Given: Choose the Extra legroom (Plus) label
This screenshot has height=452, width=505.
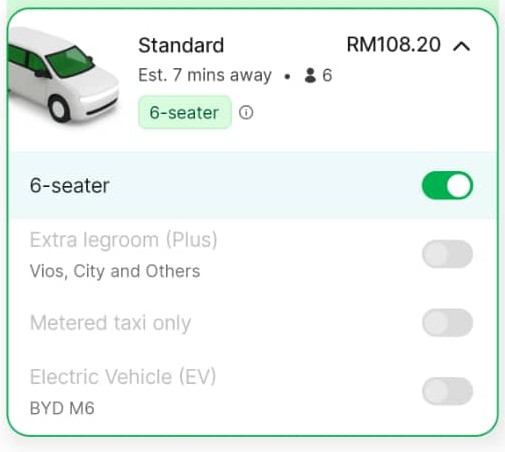Looking at the screenshot, I should (124, 240).
